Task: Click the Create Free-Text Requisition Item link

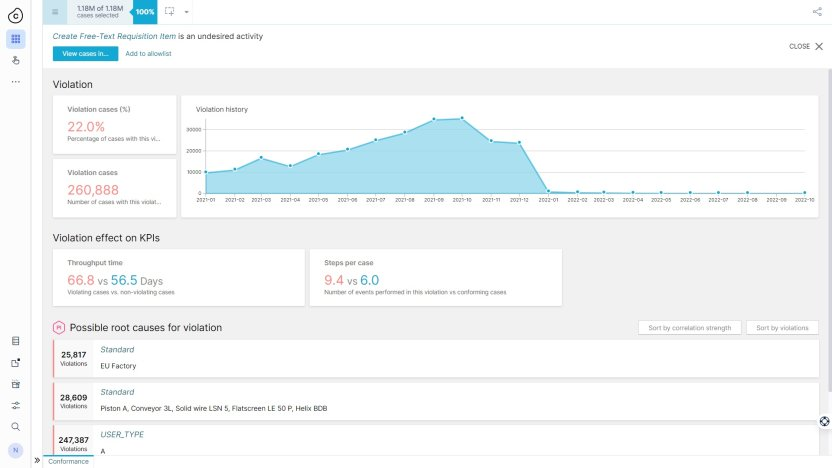Action: point(114,36)
